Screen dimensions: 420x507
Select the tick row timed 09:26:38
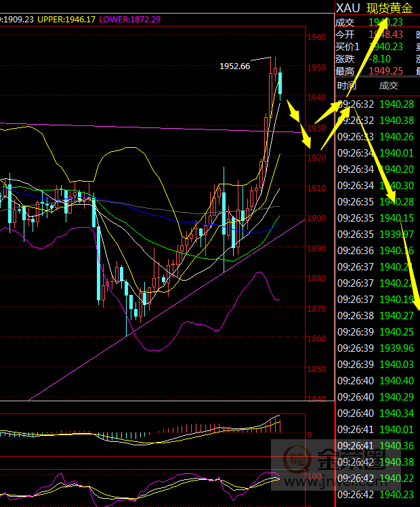pyautogui.click(x=377, y=316)
